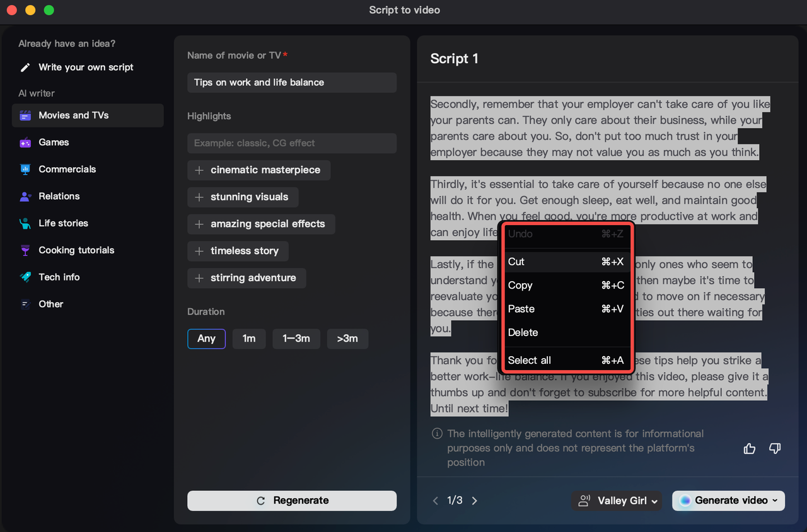Select the >3m duration option
Screen dimensions: 807x532
coord(347,338)
